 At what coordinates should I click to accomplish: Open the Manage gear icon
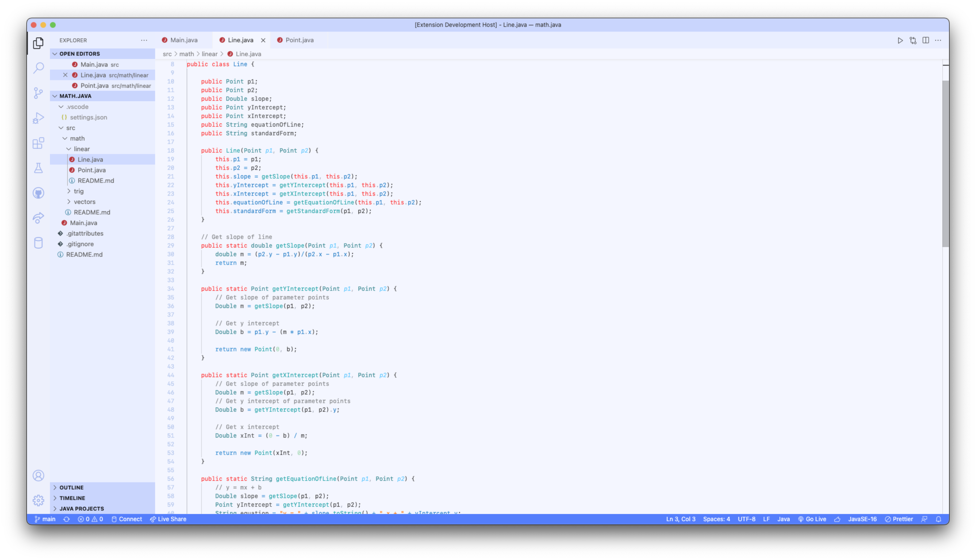pos(38,500)
